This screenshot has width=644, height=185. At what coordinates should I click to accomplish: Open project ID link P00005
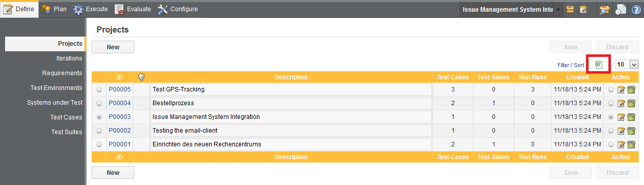coord(120,89)
